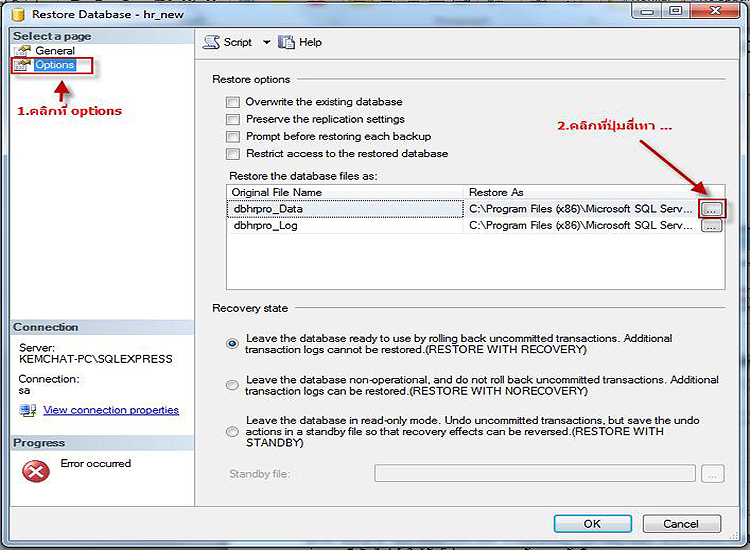Open the Script dropdown arrow
The height and width of the screenshot is (550, 750).
[x=266, y=42]
